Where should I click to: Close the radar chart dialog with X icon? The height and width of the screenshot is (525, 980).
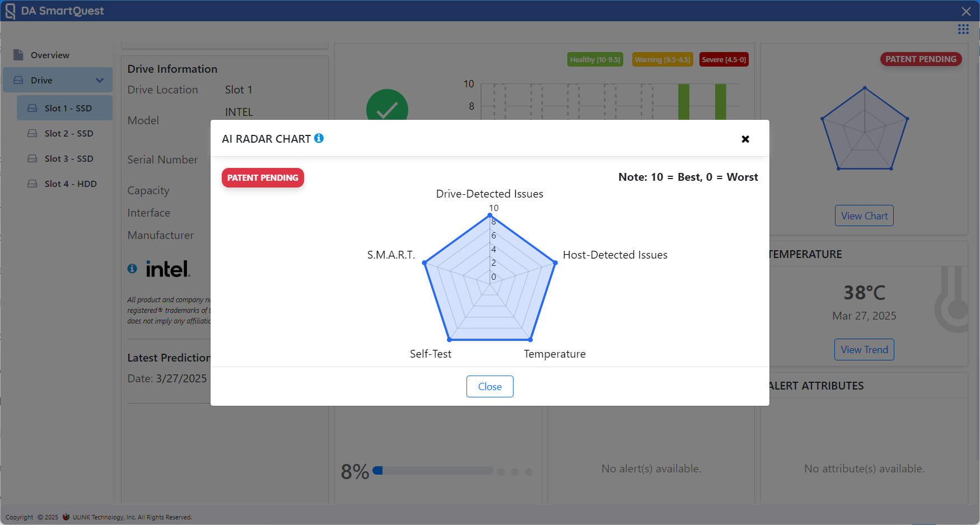[745, 139]
